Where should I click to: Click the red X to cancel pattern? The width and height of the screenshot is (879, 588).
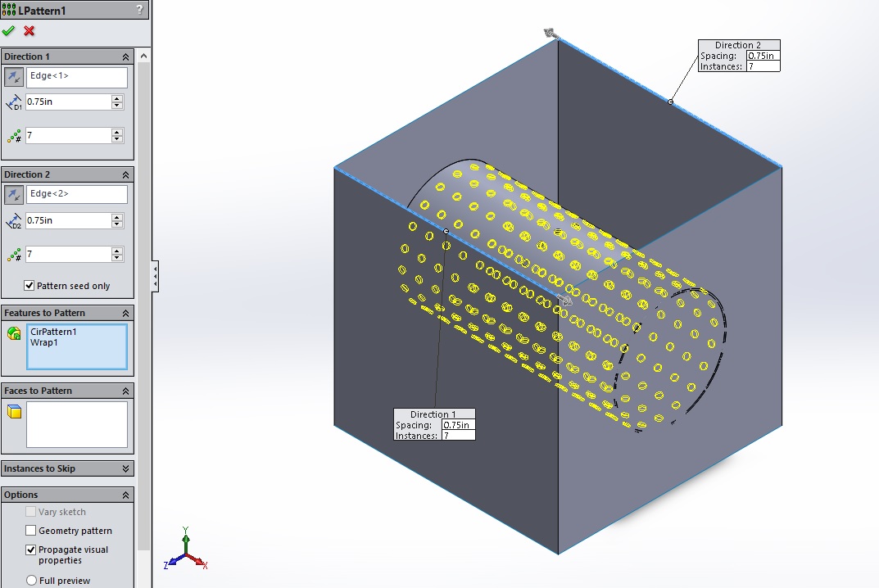[x=29, y=31]
